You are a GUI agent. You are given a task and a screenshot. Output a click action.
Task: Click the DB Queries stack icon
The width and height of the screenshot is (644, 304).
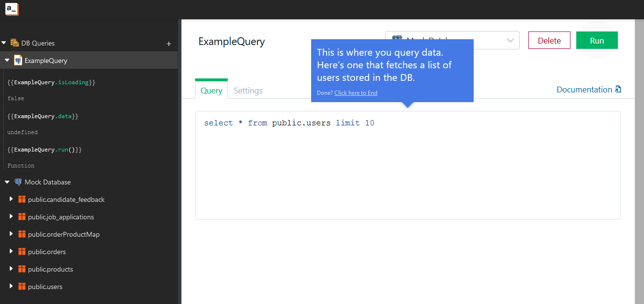pos(15,43)
